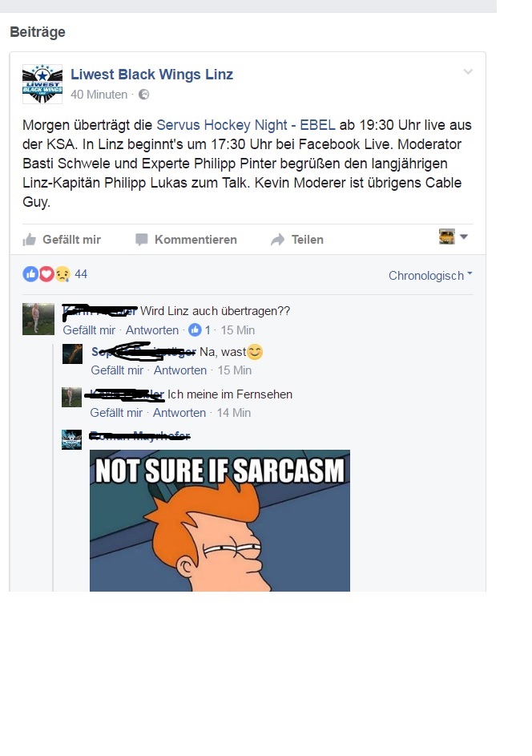Screen dimensions: 532x756
Task: Like the 'Wird Linz auch übertragen??' comment
Action: pos(89,330)
